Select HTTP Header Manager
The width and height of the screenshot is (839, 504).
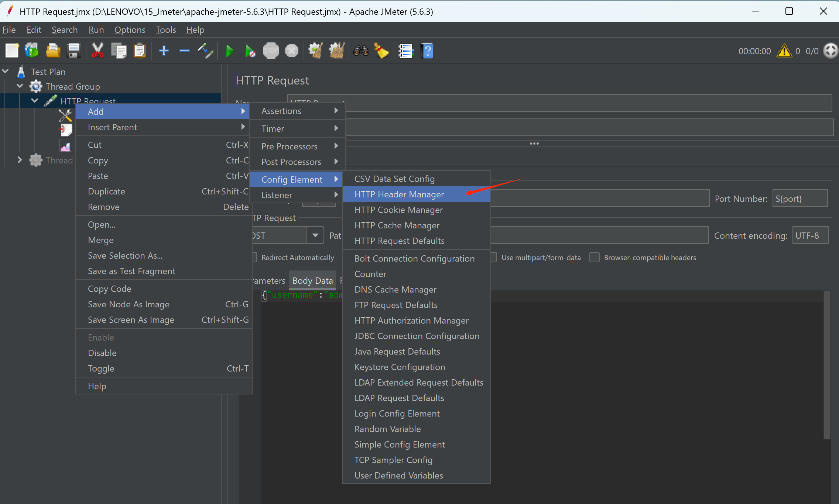click(417, 194)
